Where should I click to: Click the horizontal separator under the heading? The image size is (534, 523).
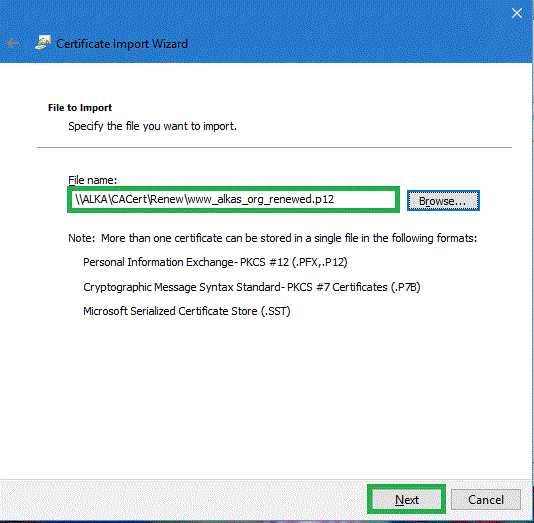[274, 147]
